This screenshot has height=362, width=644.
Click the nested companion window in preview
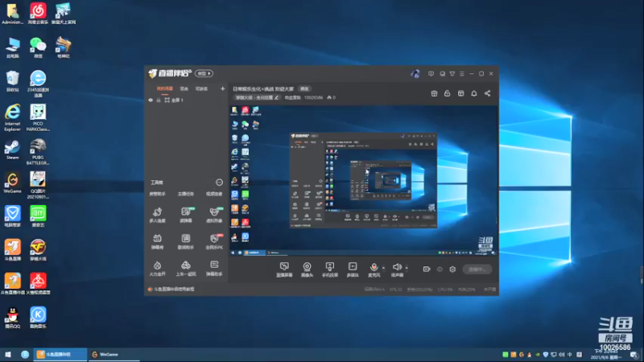363,180
